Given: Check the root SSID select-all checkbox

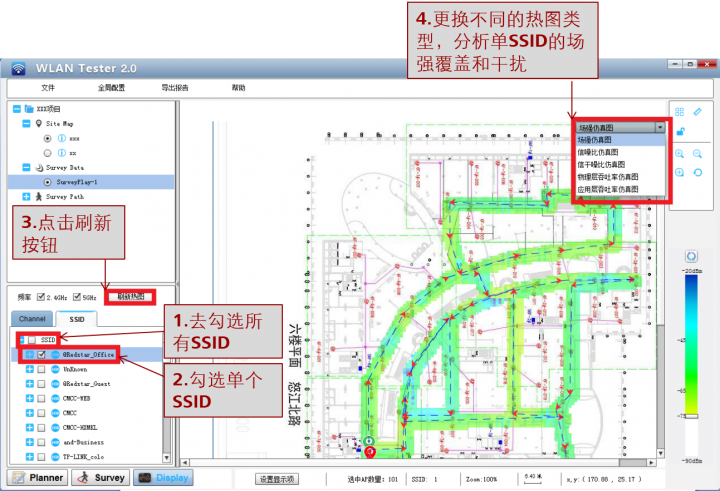Looking at the screenshot, I should 32,340.
